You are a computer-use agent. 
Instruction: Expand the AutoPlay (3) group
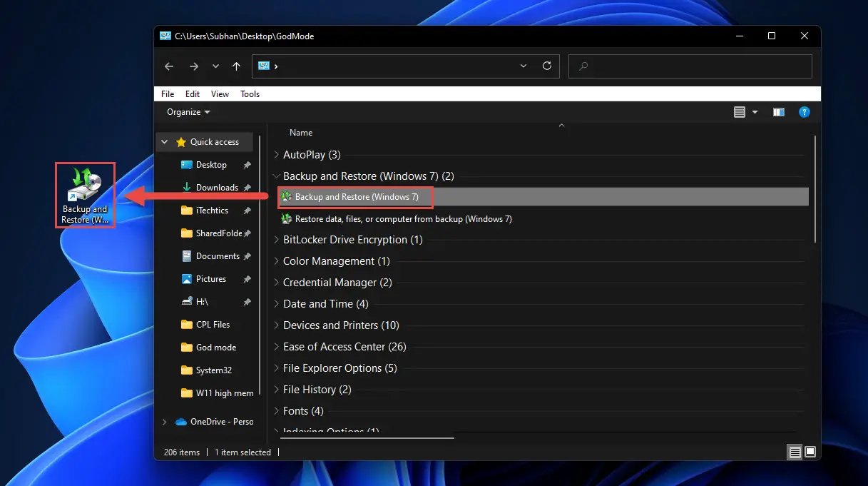tap(277, 155)
